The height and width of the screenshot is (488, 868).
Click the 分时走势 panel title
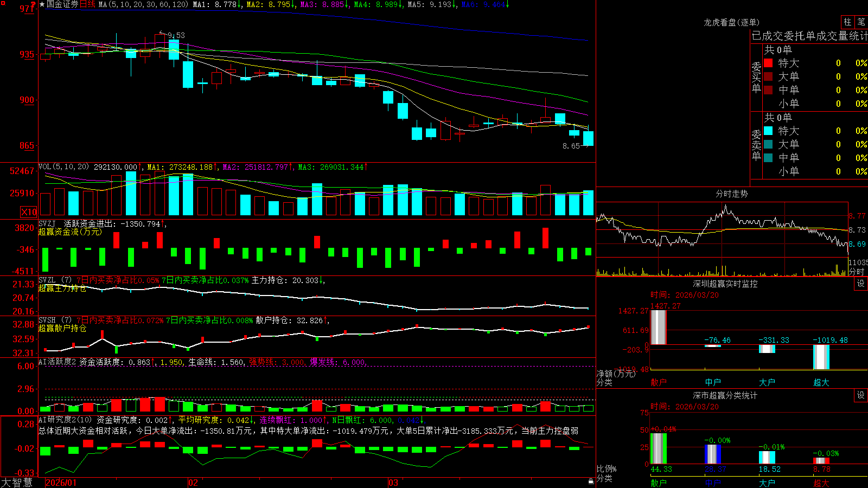(732, 194)
